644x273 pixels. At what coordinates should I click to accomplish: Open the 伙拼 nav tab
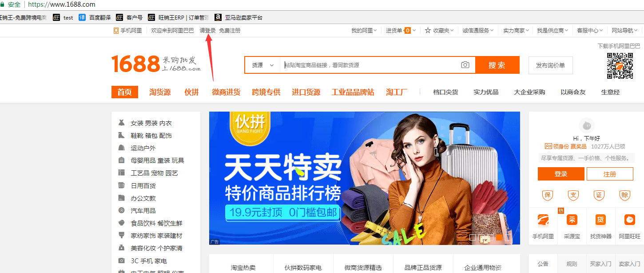point(191,92)
